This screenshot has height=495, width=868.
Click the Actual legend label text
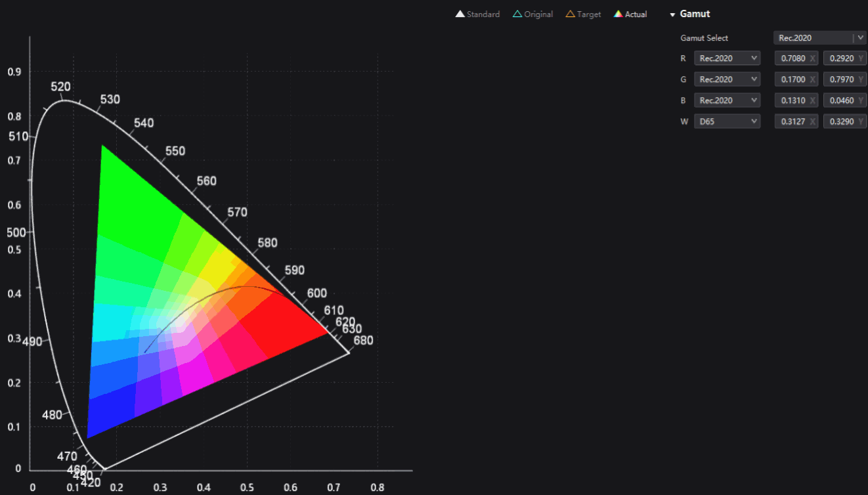[x=634, y=14]
